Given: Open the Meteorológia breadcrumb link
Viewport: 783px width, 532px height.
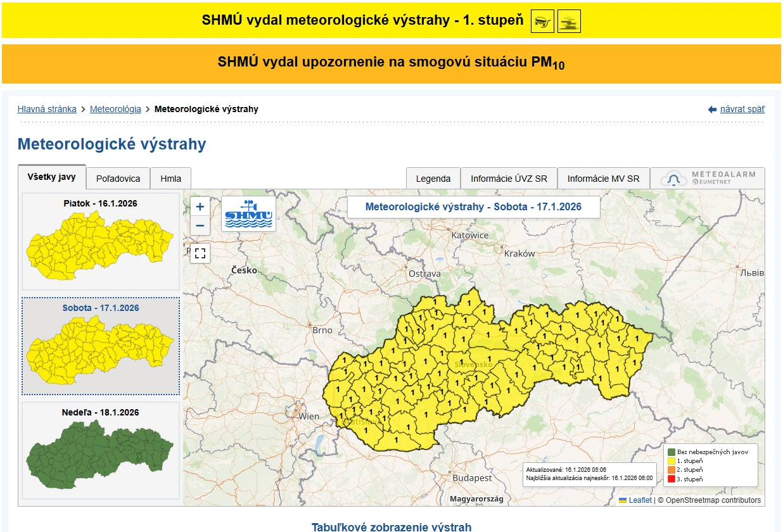Looking at the screenshot, I should tap(115, 109).
